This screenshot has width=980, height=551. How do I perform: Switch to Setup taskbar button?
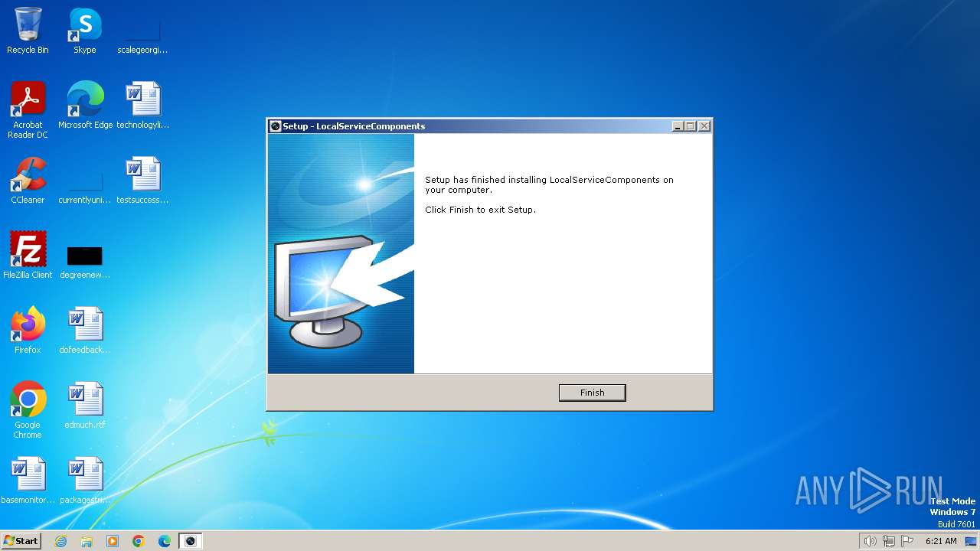pyautogui.click(x=191, y=541)
